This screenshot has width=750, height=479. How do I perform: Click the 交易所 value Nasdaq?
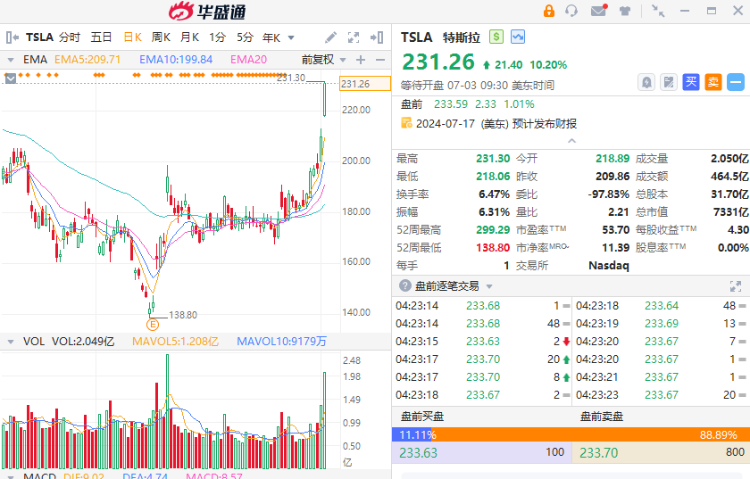[x=609, y=266]
